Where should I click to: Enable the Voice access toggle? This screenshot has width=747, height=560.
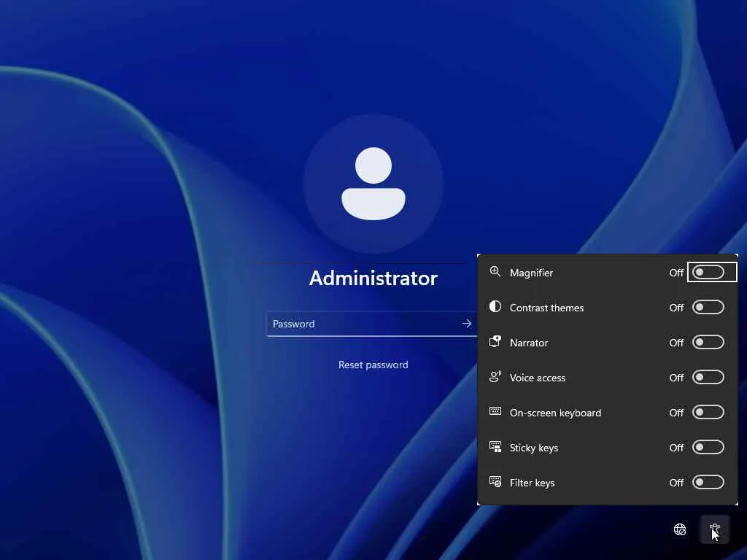(x=708, y=377)
